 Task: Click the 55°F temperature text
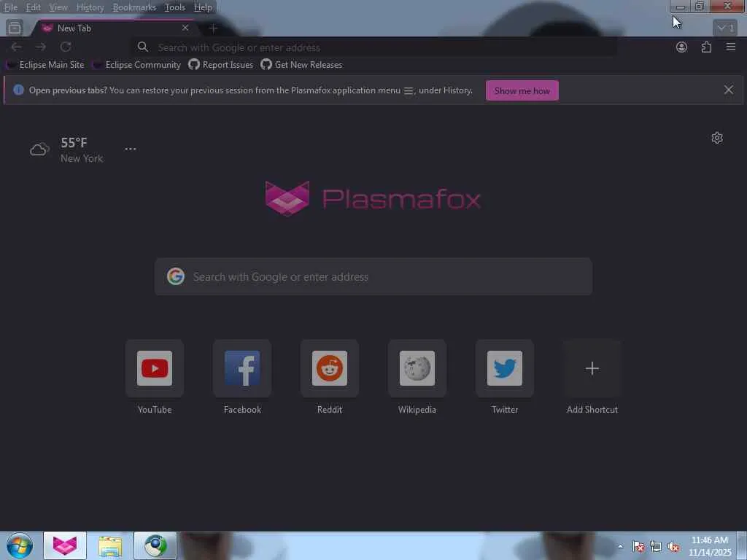coord(74,142)
